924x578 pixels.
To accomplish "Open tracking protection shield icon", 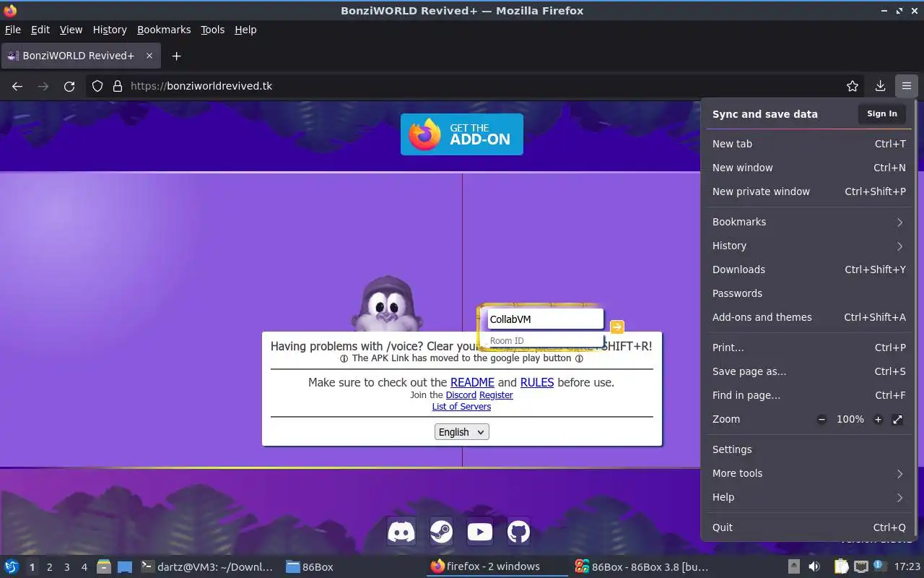I will click(97, 86).
